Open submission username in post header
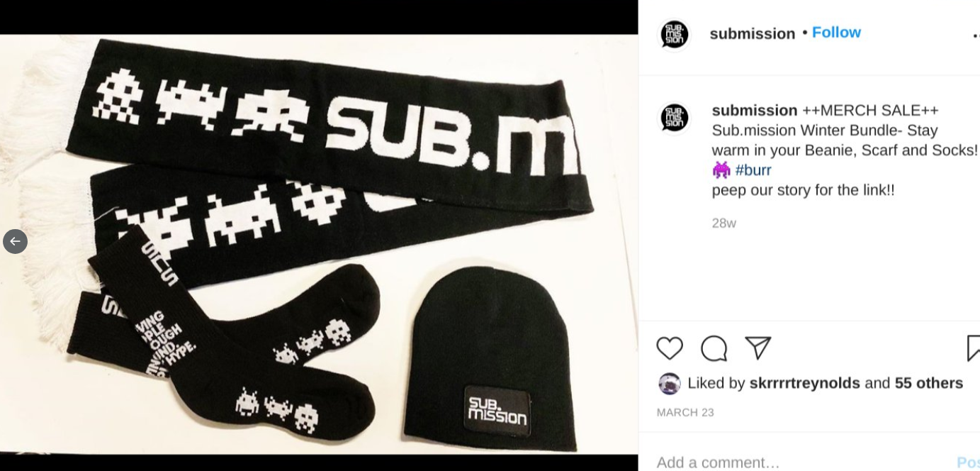The image size is (980, 471). (753, 33)
